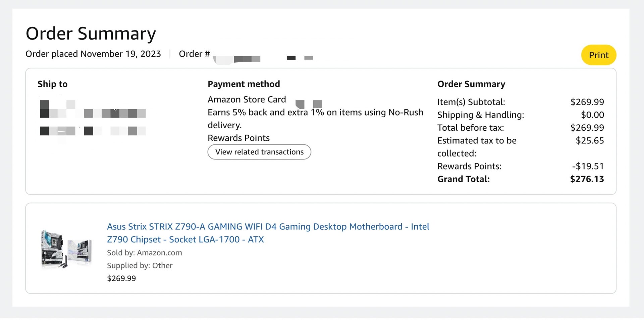Image resolution: width=644 pixels, height=320 pixels.
Task: Click the Ship to heading
Action: click(x=52, y=84)
